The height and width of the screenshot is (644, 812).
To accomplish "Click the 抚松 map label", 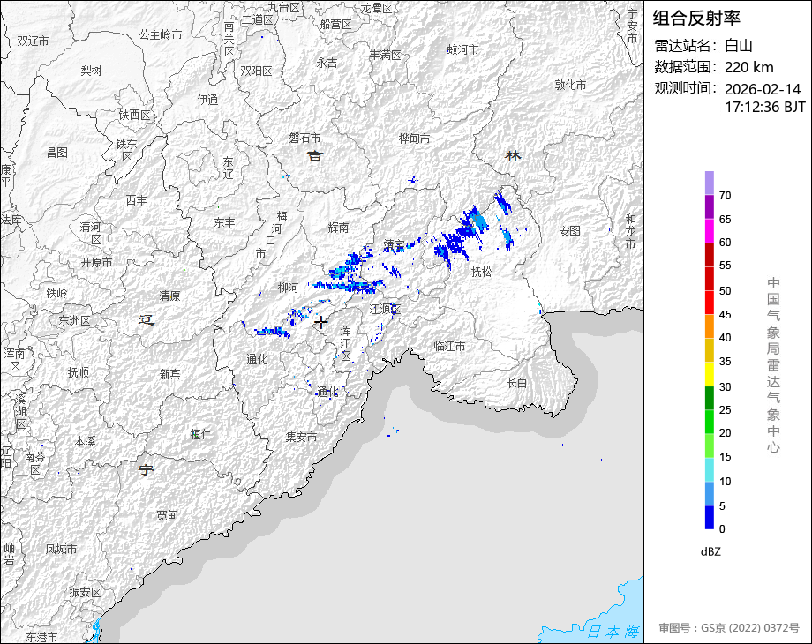I will 481,272.
